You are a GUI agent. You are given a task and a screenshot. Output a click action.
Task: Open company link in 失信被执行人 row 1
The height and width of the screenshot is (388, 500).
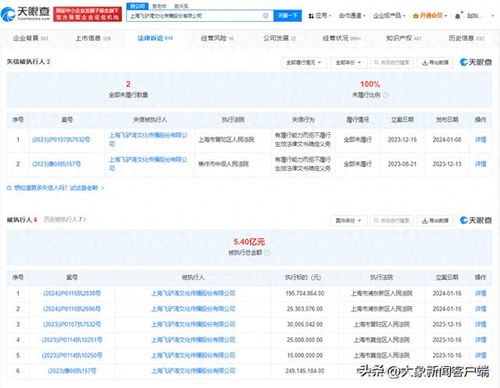[x=148, y=139]
